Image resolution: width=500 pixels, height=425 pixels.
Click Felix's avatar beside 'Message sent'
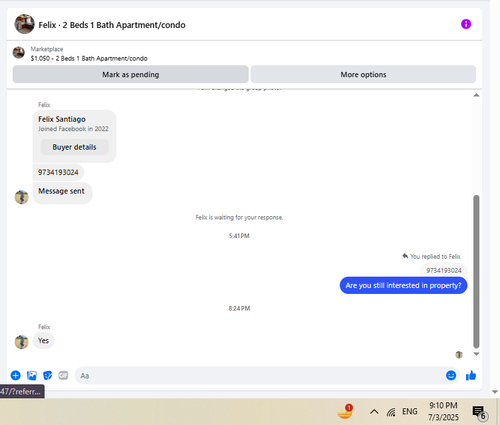pos(21,197)
